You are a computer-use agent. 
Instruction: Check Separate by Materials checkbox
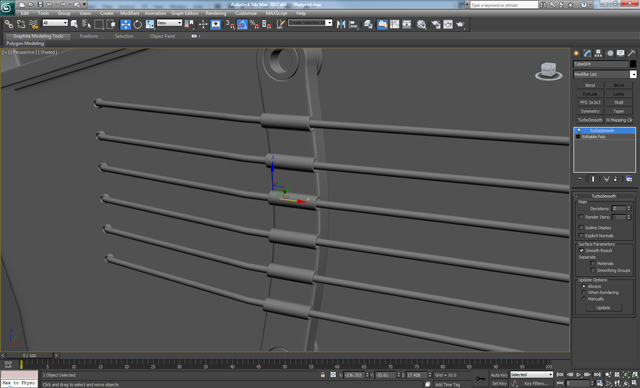[593, 264]
